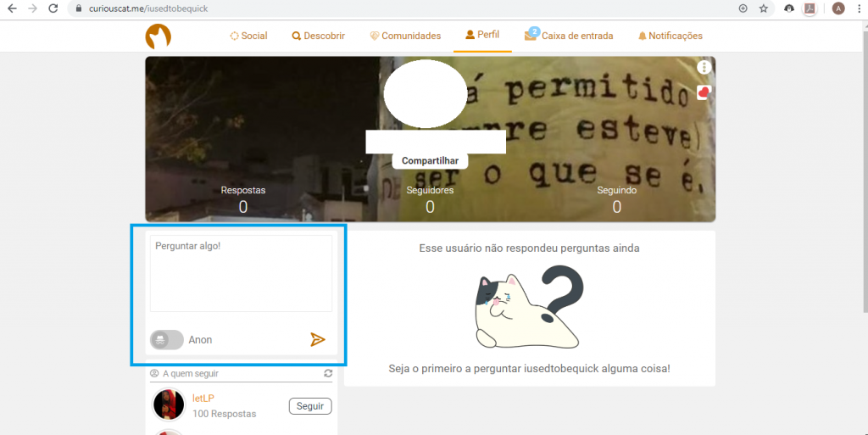Open the letLP profile link
Viewport: 868px width, 435px height.
pyautogui.click(x=203, y=399)
